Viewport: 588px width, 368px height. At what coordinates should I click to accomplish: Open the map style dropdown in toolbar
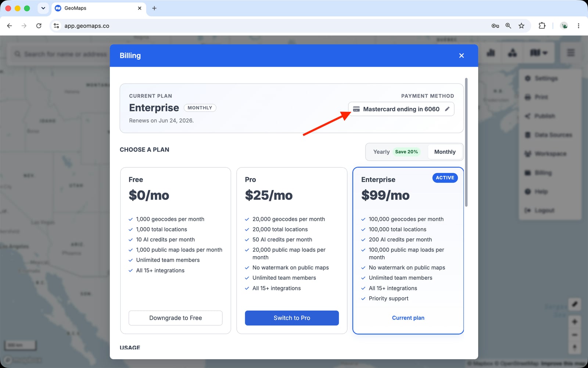538,53
